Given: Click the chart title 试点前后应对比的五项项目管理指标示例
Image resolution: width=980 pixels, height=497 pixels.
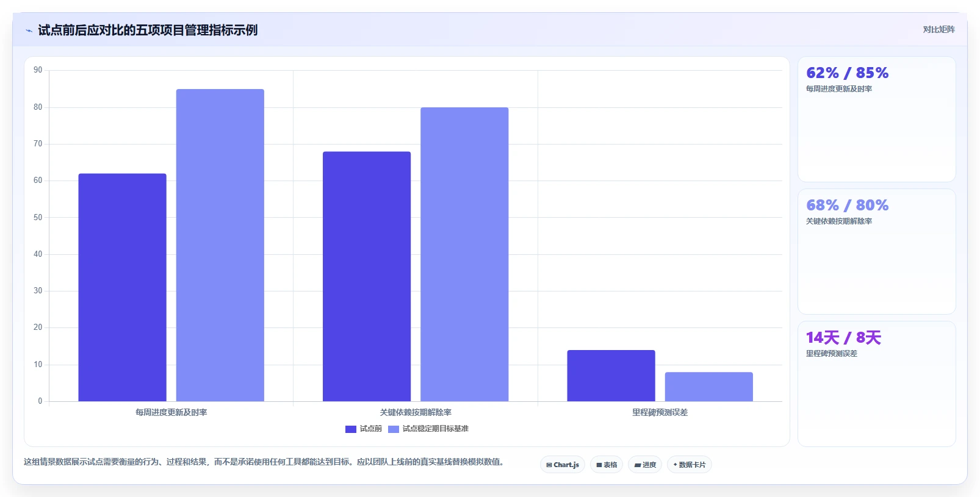Looking at the screenshot, I should pyautogui.click(x=148, y=30).
